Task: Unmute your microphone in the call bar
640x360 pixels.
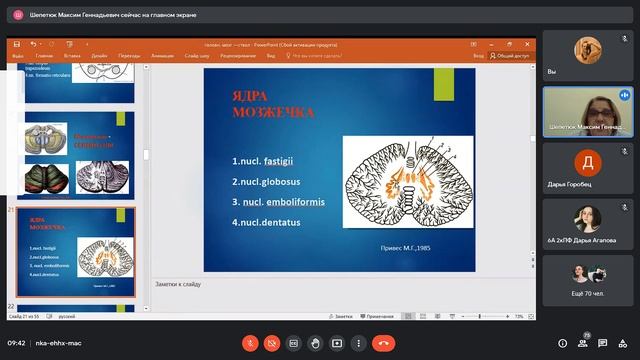Action: tap(250, 343)
